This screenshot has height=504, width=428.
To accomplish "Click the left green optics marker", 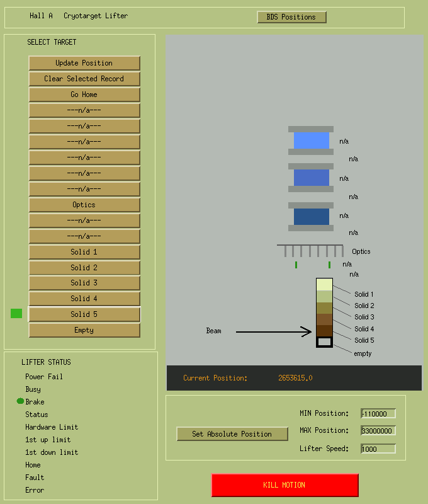I will click(296, 265).
